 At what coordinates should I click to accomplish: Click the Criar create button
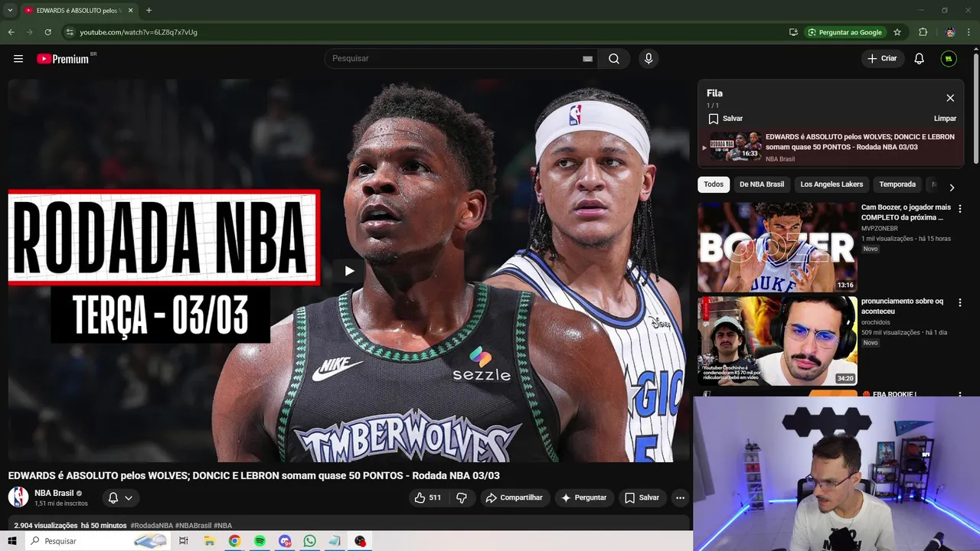[883, 59]
